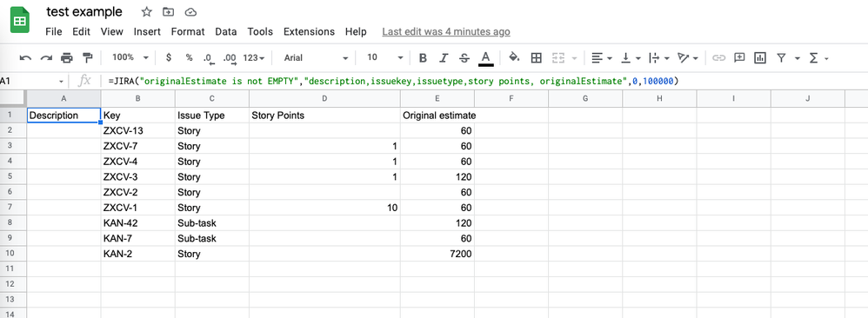
Task: Open the Tools menu
Action: [x=260, y=31]
